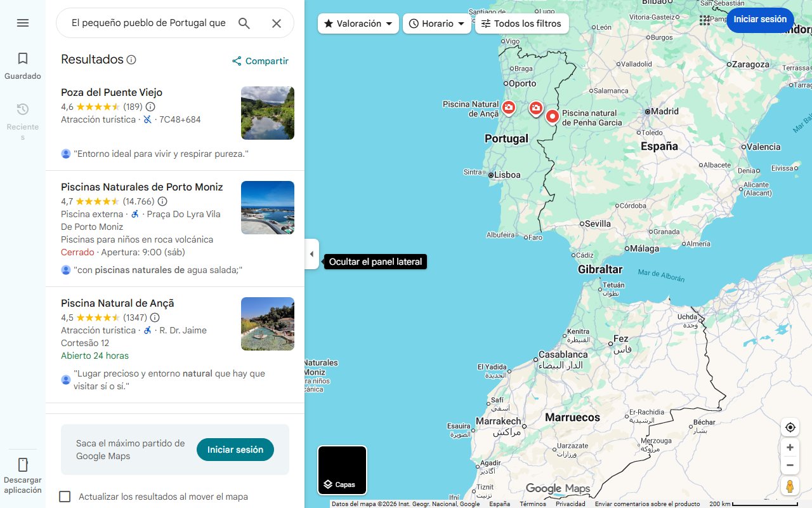
Task: Enable 'Actualizar los resultados al mover el mapa'
Action: point(65,497)
